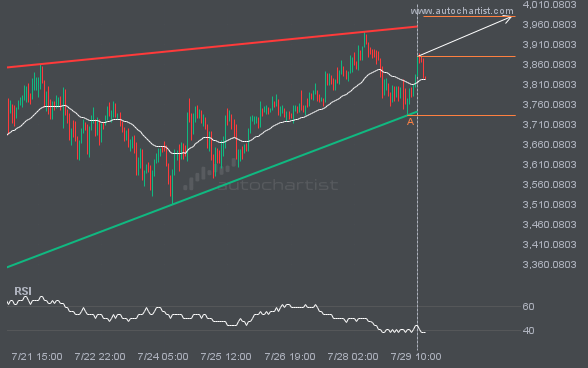Click the 7/22 22:00 time label
The width and height of the screenshot is (588, 368).
100,356
